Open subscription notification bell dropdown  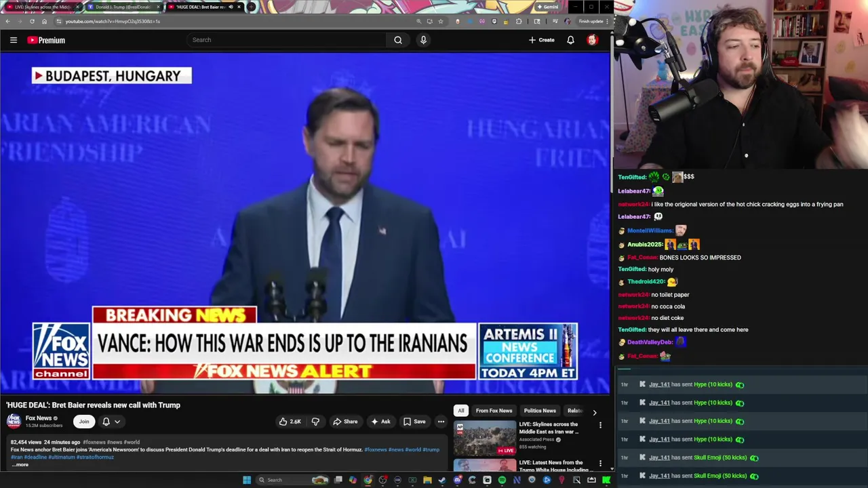[111, 422]
